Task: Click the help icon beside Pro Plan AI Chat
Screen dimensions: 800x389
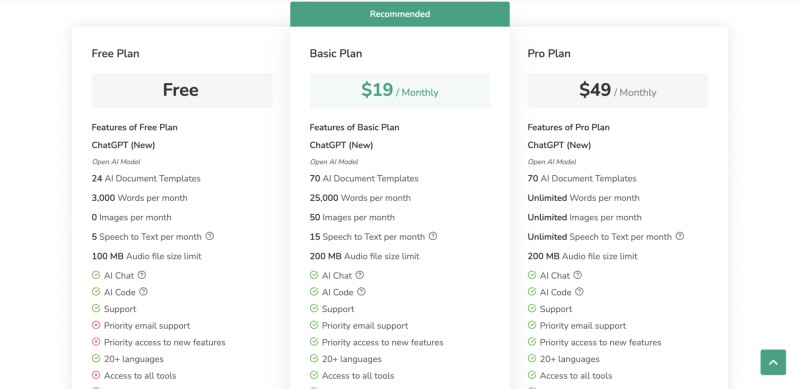Action: 578,275
